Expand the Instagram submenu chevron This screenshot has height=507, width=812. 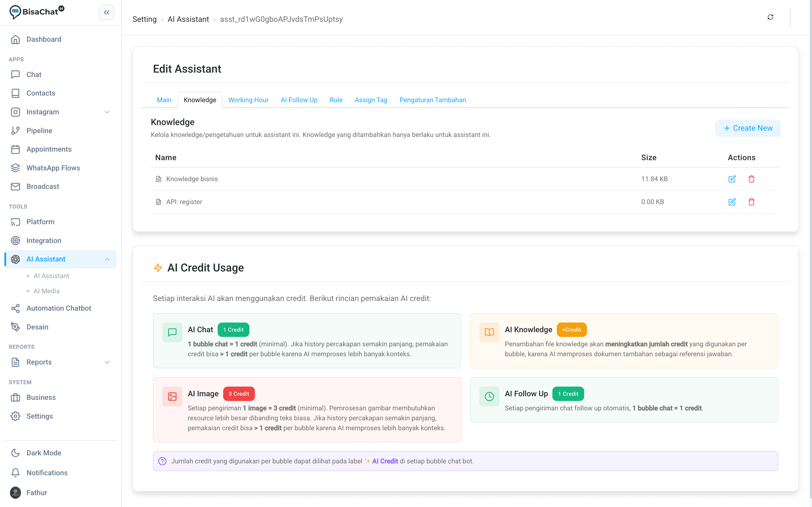pos(107,112)
